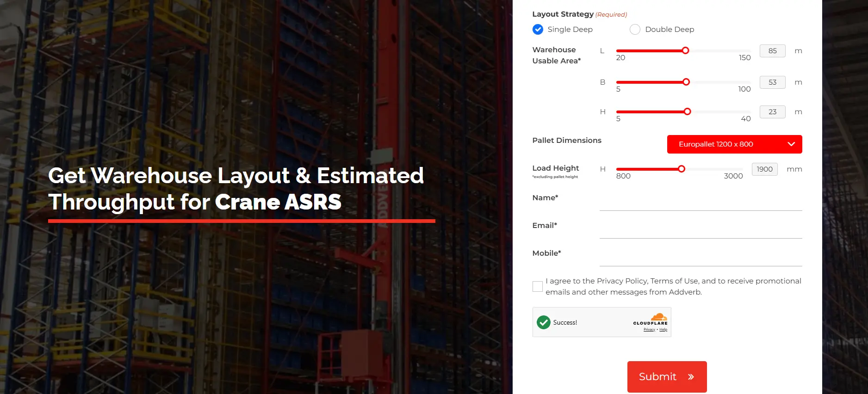This screenshot has height=394, width=868.
Task: Click the Email input field
Action: coord(701,230)
